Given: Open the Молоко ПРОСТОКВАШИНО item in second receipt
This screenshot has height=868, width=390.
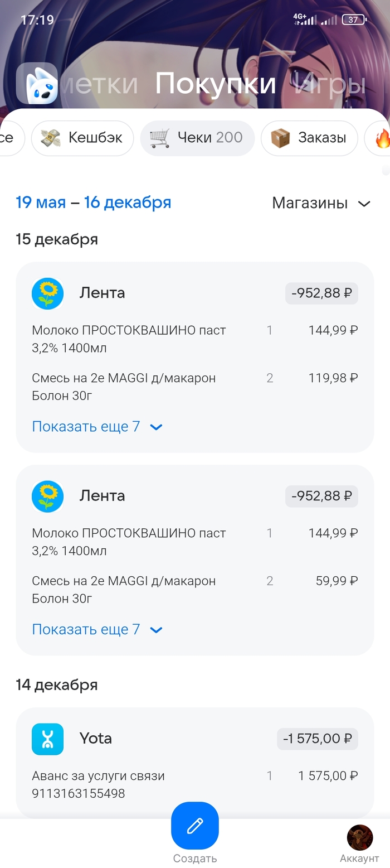Looking at the screenshot, I should 129,542.
